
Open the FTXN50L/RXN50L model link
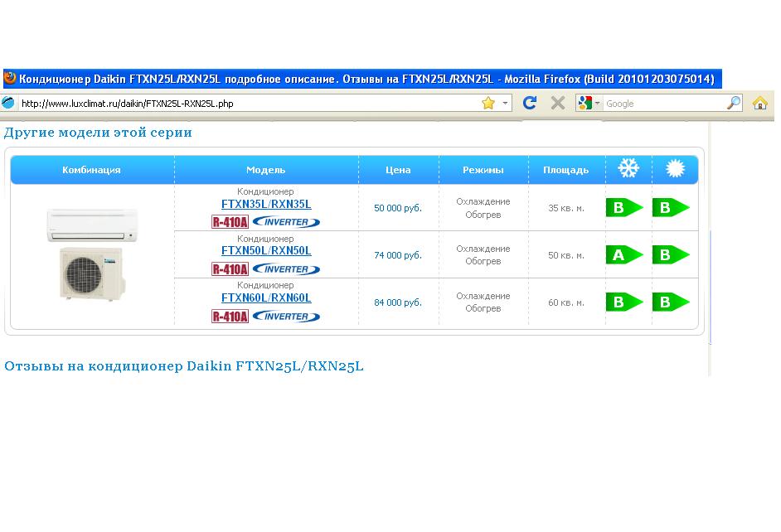pyautogui.click(x=266, y=251)
